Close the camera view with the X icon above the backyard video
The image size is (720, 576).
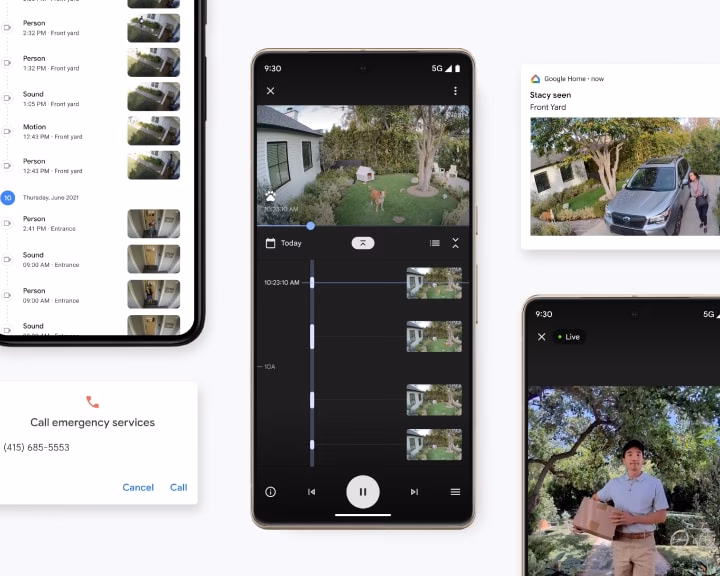pos(270,91)
